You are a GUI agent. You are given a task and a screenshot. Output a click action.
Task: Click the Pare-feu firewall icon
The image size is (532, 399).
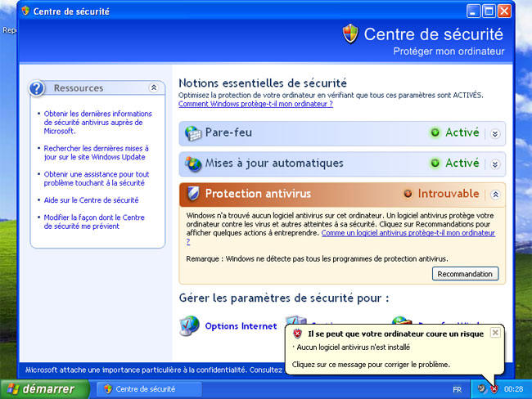pos(193,133)
